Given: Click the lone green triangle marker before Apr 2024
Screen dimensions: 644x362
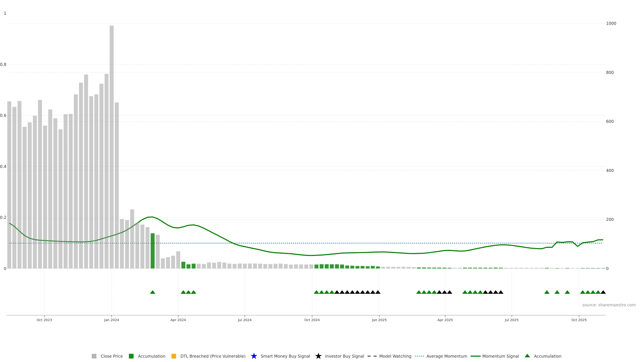Looking at the screenshot, I should (x=152, y=292).
